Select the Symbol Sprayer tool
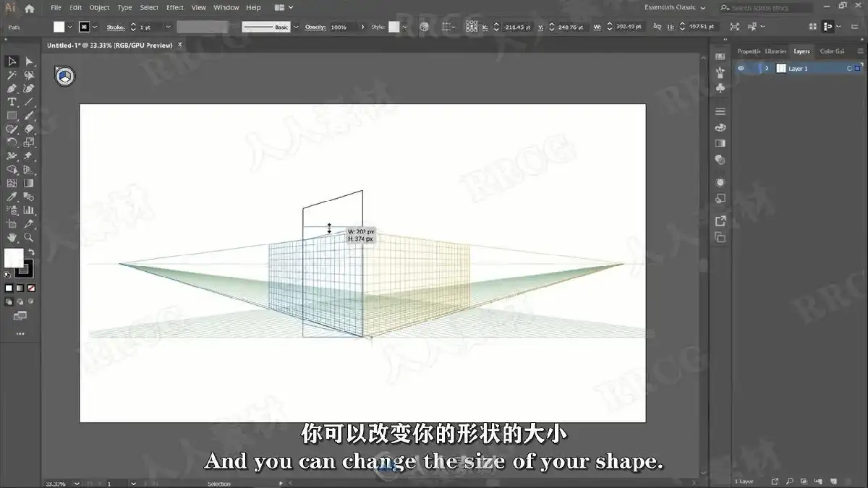 (12, 210)
